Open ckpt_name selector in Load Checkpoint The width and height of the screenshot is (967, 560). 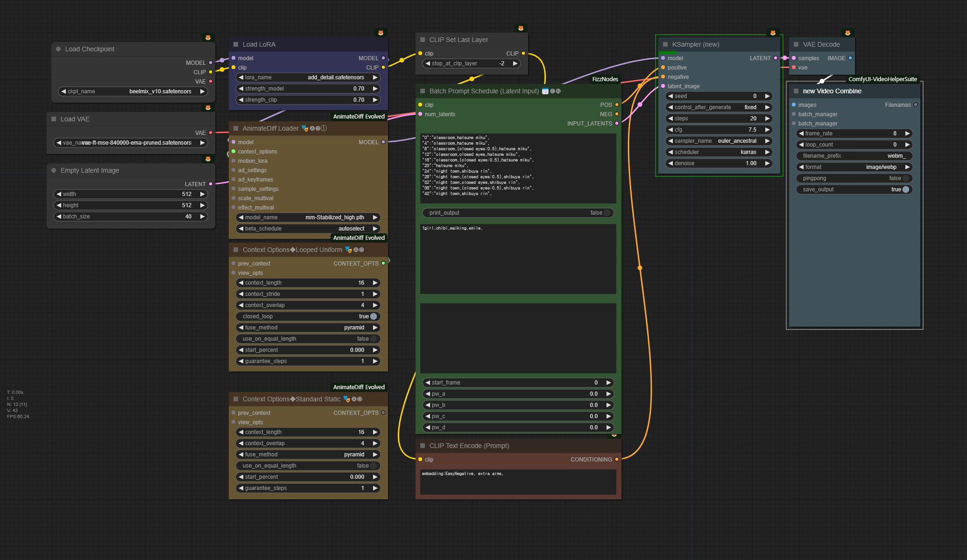[133, 91]
